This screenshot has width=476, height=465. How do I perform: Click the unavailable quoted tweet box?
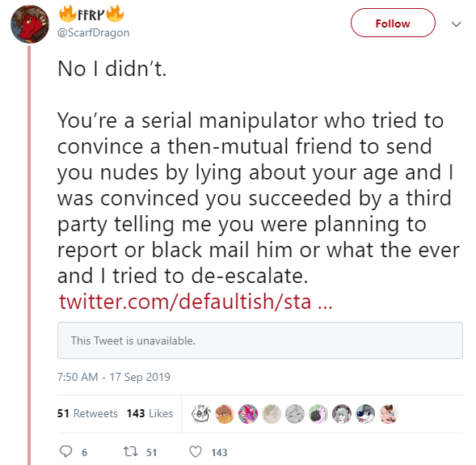(x=260, y=340)
